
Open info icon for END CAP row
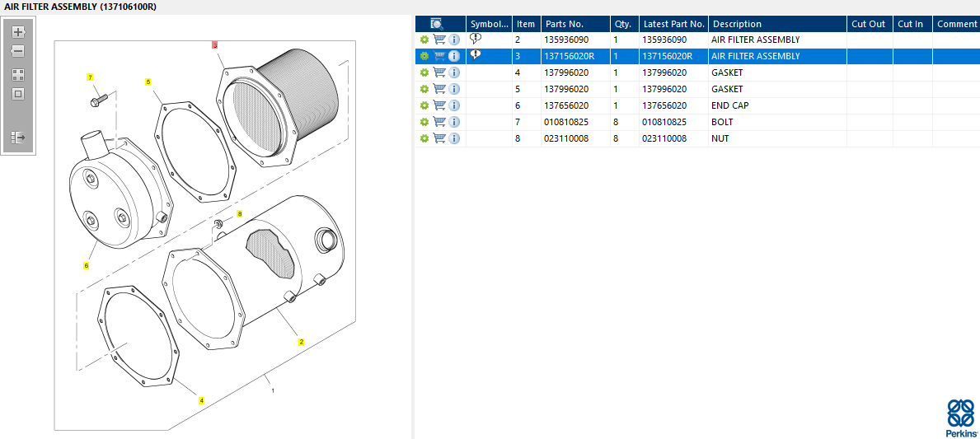tap(454, 105)
